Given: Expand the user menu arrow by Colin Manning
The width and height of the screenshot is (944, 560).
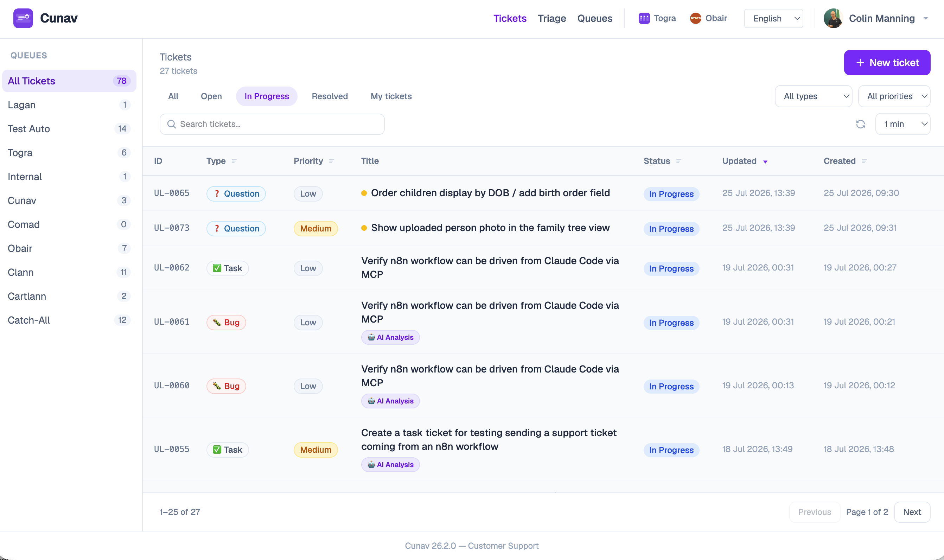Looking at the screenshot, I should (925, 18).
